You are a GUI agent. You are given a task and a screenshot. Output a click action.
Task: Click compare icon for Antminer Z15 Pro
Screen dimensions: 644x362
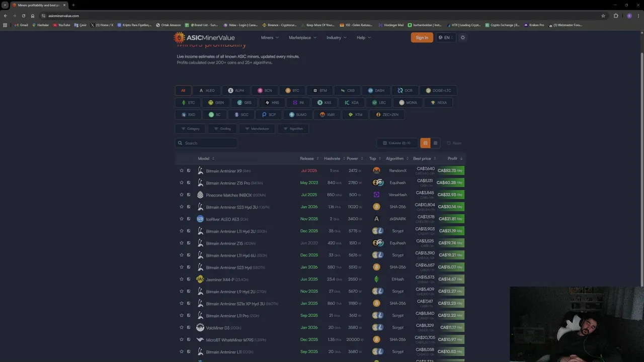(189, 183)
